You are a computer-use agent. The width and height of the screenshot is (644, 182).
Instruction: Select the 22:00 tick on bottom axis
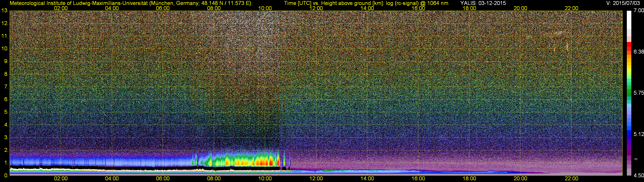click(x=571, y=179)
